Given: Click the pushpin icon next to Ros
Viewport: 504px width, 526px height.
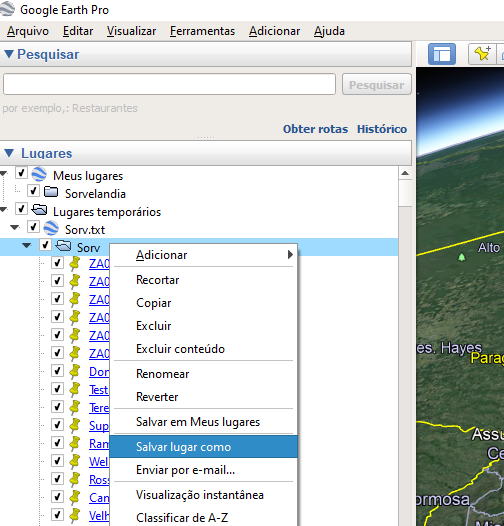Looking at the screenshot, I should (75, 480).
